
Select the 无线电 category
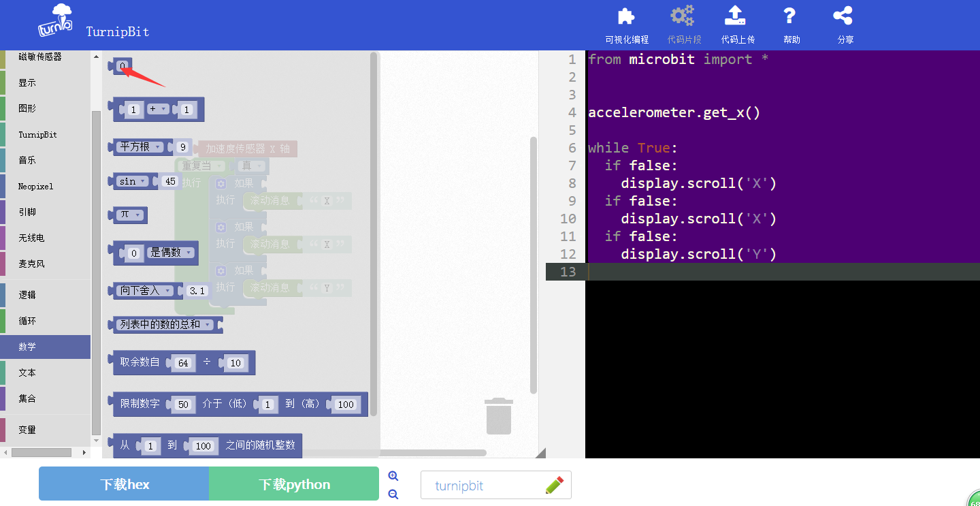click(45, 238)
